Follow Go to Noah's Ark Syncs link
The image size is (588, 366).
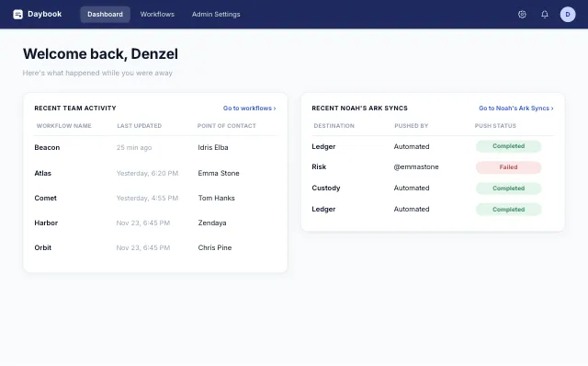click(x=516, y=109)
